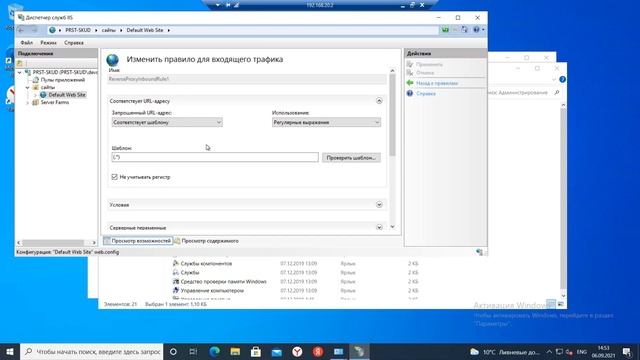Expand the Default Web Site branch
The image size is (640, 360).
tap(35, 95)
